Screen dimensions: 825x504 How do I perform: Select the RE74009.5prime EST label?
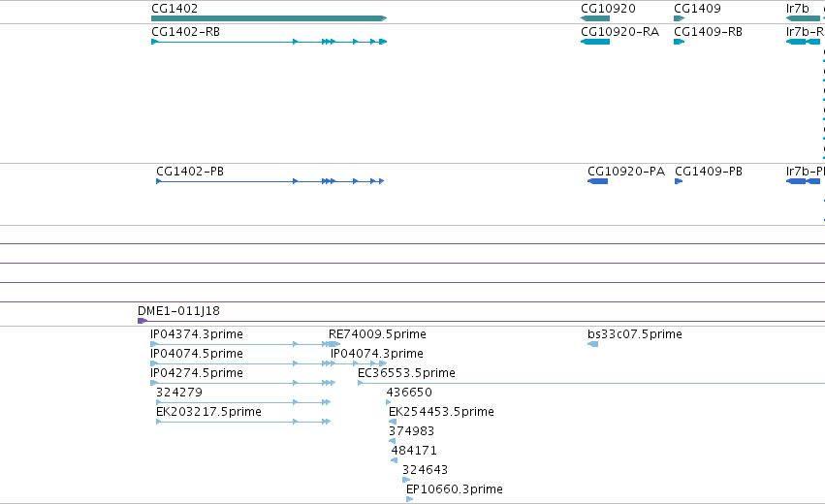(x=377, y=334)
